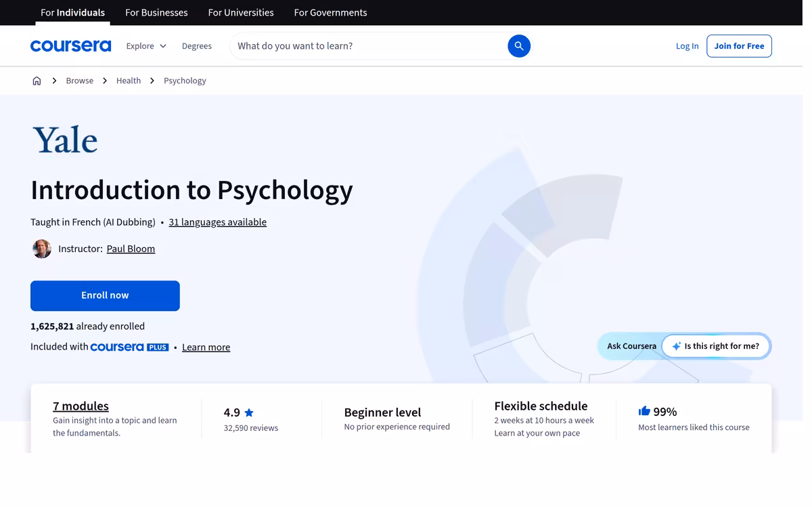
Task: Click the 'Introduction to Psychology' course title
Action: (x=191, y=190)
